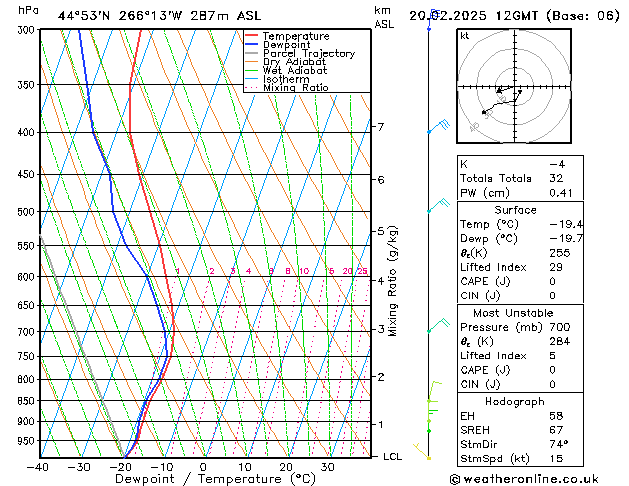Image resolution: width=629 pixels, height=486 pixels.
Task: Click the hodograph circular plot
Action: pyautogui.click(x=514, y=86)
